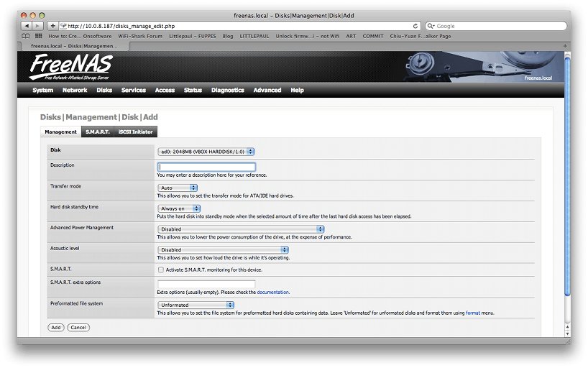
Task: Go back with the browser back arrow
Action: (x=27, y=26)
